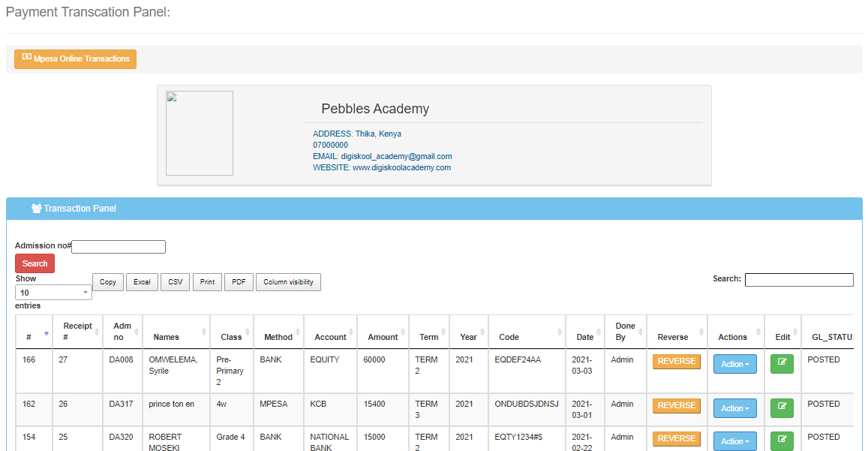Sort the table by Names column
Image resolution: width=868 pixels, height=451 pixels.
[x=166, y=337]
